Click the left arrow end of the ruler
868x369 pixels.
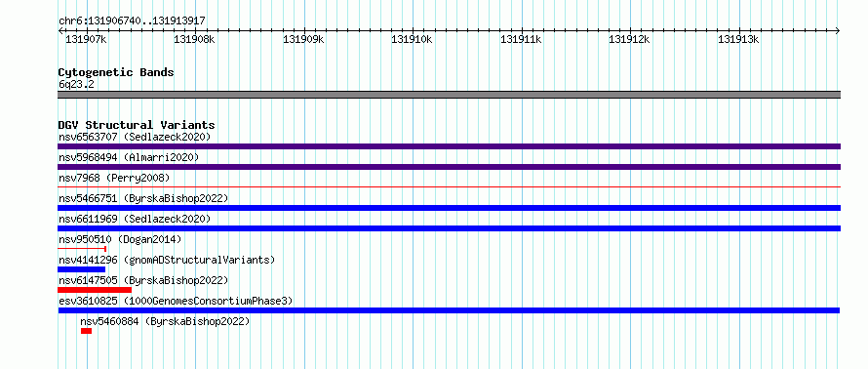pos(60,31)
